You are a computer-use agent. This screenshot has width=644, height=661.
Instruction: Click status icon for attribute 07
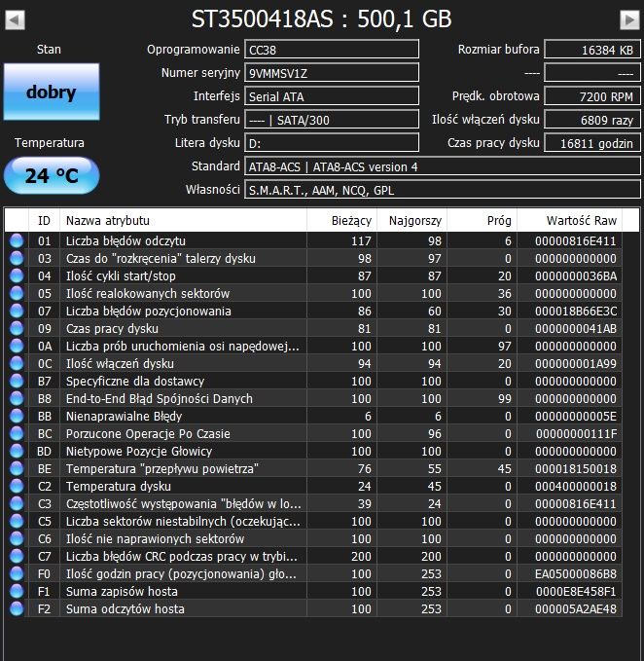click(17, 311)
